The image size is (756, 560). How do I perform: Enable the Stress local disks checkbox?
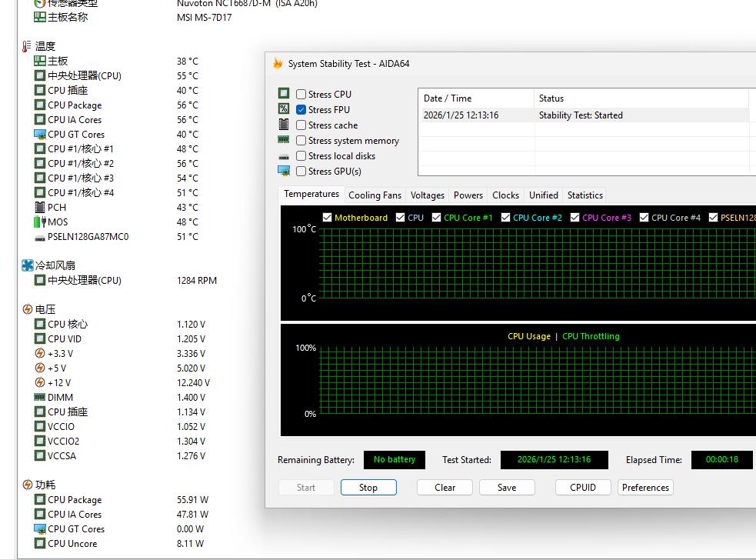pos(301,156)
